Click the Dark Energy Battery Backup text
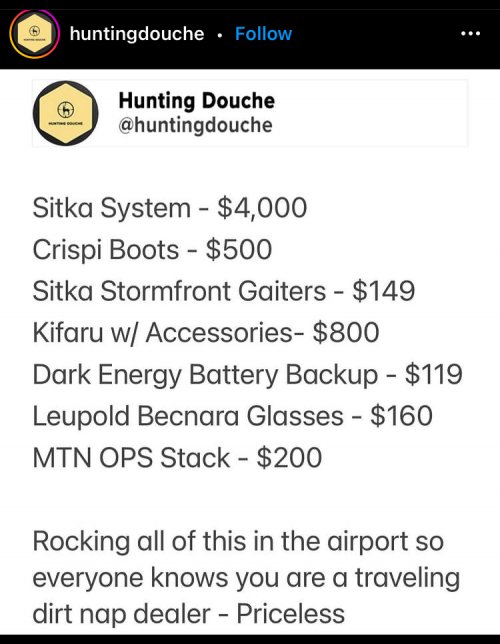500x644 pixels. coord(205,375)
